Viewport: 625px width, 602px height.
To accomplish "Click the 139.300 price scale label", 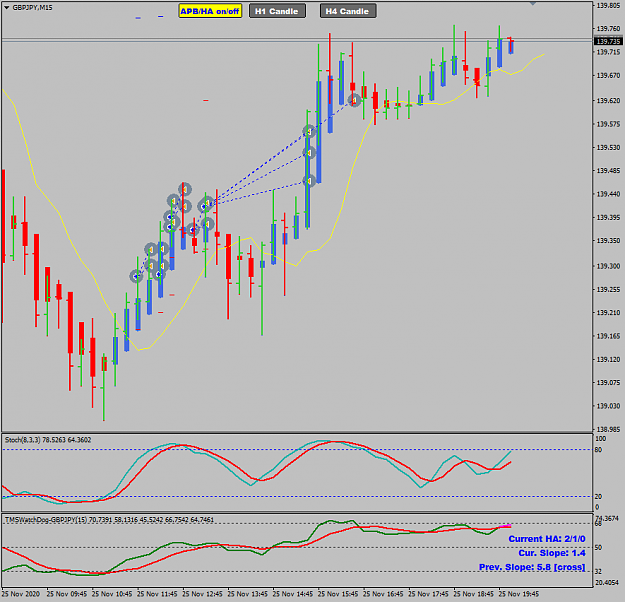I will pos(608,266).
